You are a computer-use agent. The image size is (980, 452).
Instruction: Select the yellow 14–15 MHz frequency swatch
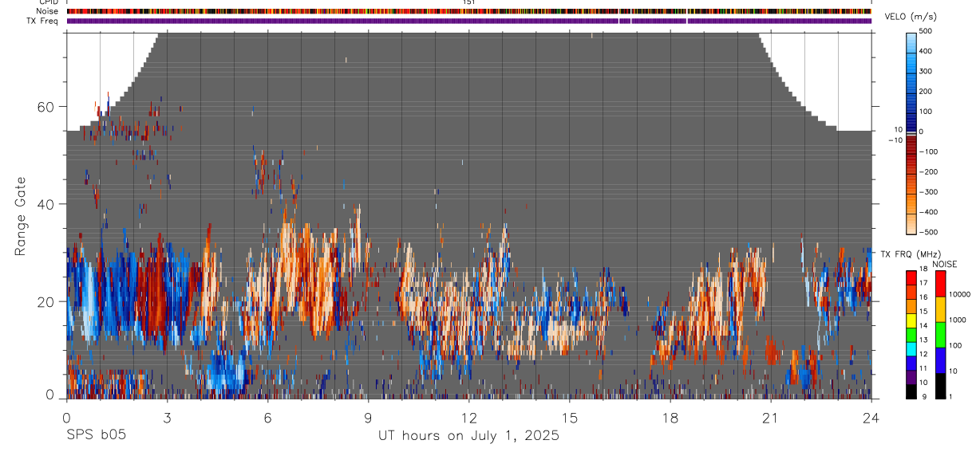click(x=911, y=320)
